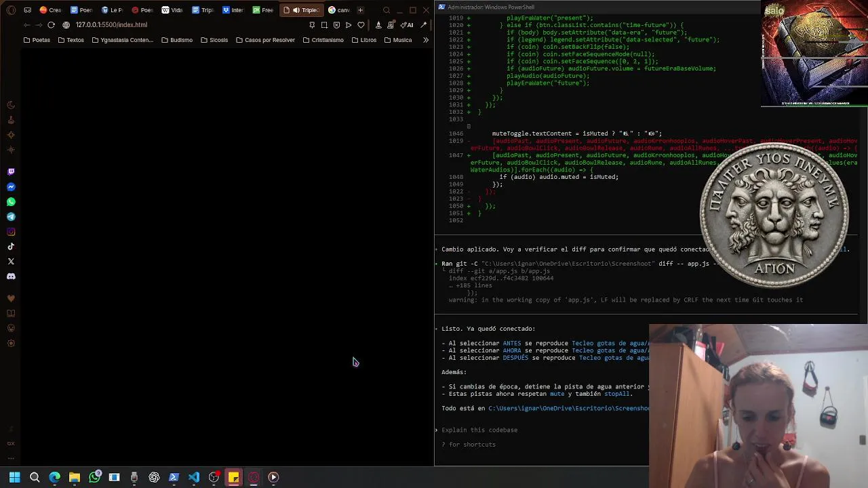Click the heart bookmark icon in address bar
868x488 pixels.
coord(361,25)
